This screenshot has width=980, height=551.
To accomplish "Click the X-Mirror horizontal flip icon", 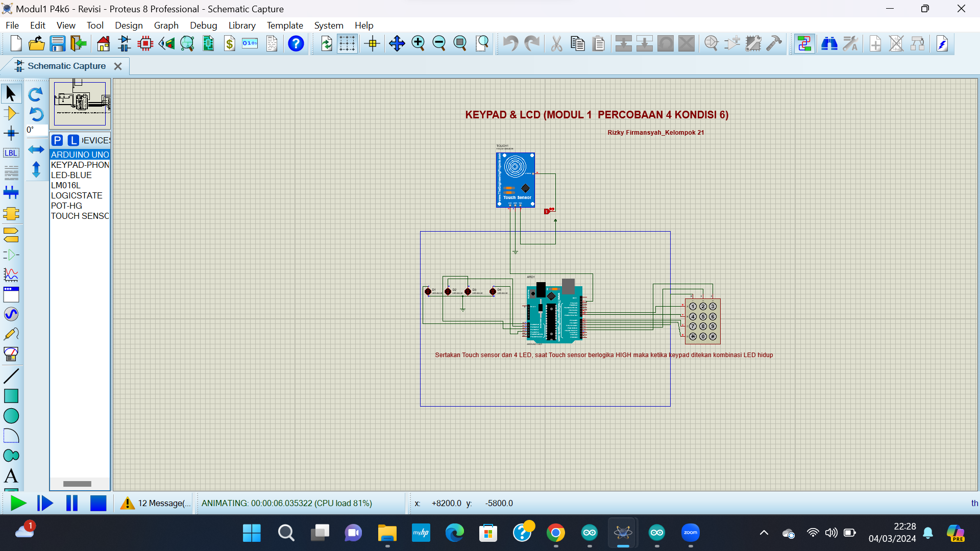I will 36,149.
